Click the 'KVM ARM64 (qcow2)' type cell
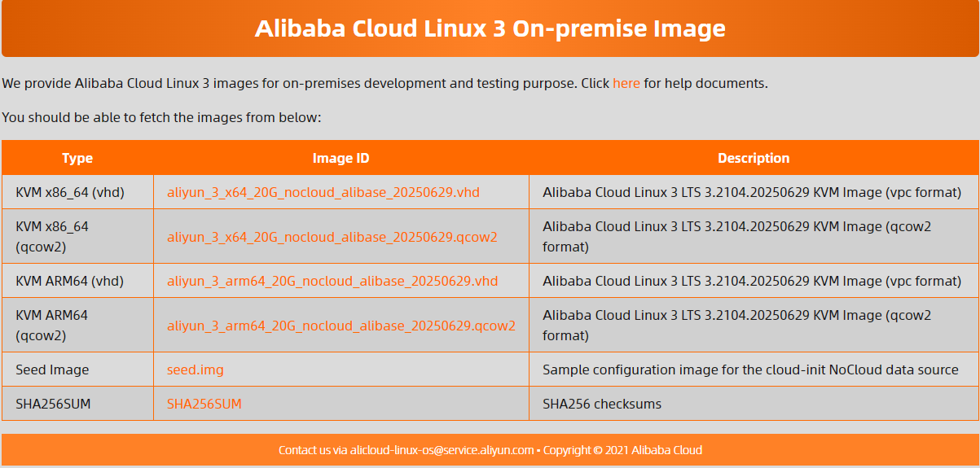 click(51, 325)
